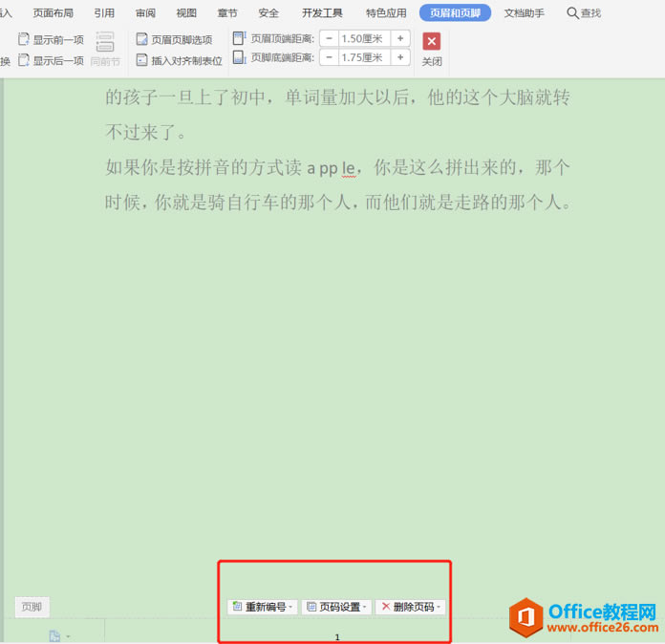Open the 章节 tab

pyautogui.click(x=227, y=13)
